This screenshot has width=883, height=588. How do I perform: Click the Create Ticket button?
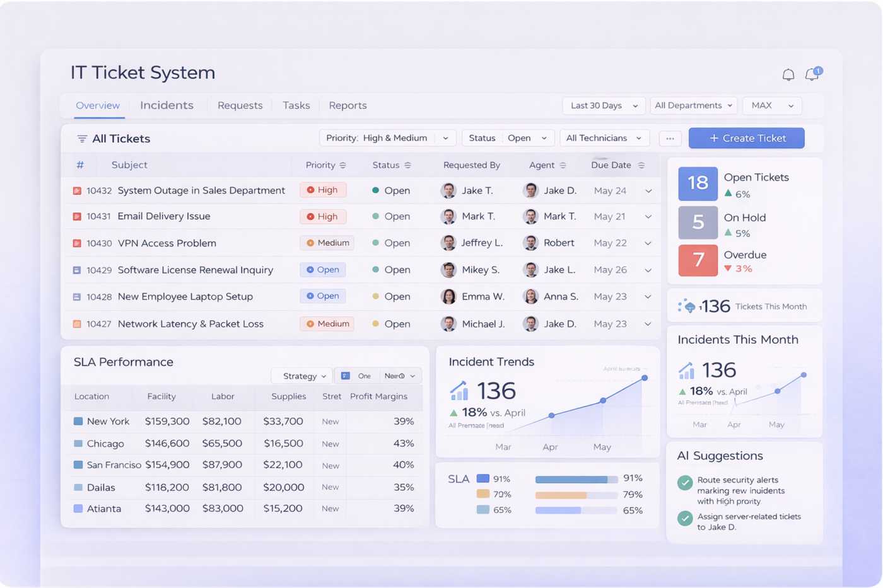(x=746, y=138)
